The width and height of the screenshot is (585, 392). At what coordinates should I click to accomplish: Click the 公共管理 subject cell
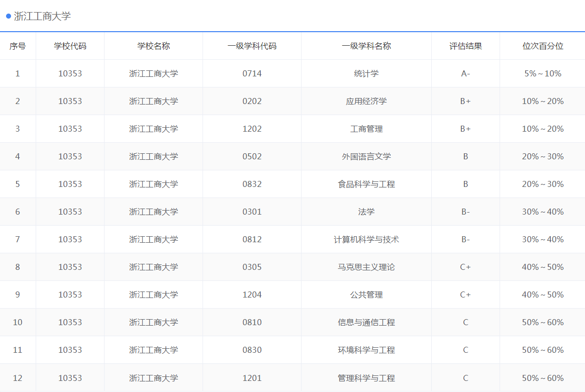click(x=366, y=295)
